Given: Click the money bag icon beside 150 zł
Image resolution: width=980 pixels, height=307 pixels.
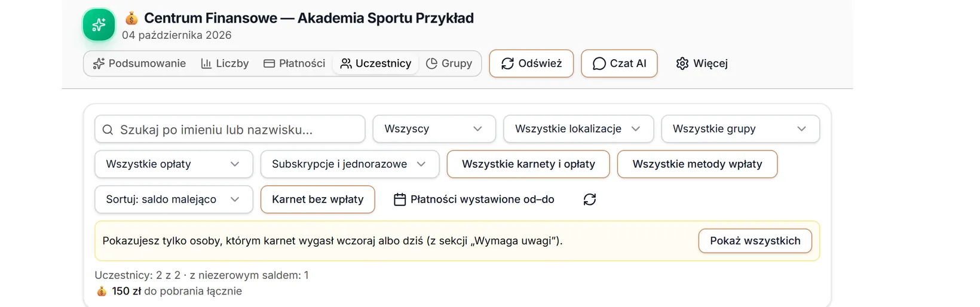Looking at the screenshot, I should pyautogui.click(x=102, y=291).
